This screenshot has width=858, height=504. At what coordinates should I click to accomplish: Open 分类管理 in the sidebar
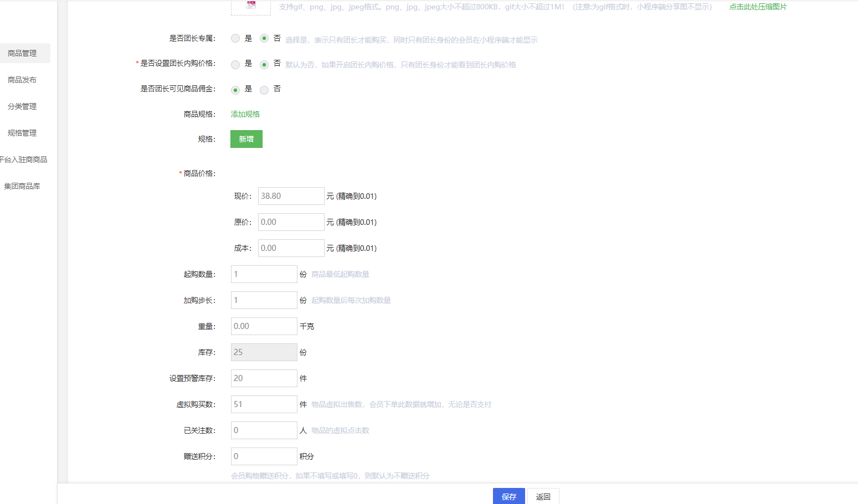point(22,106)
